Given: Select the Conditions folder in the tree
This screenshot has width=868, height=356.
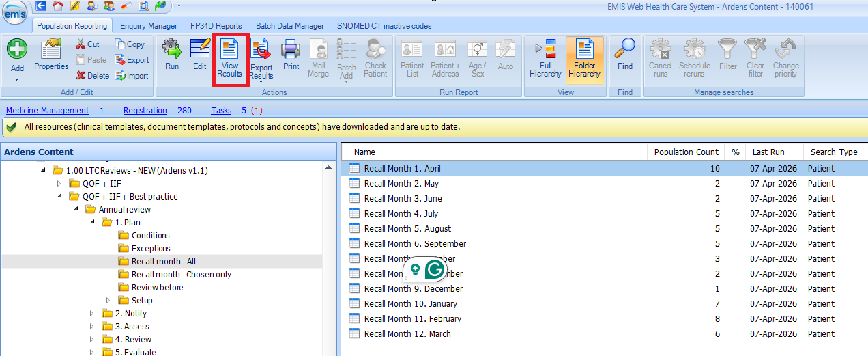Looking at the screenshot, I should point(151,236).
